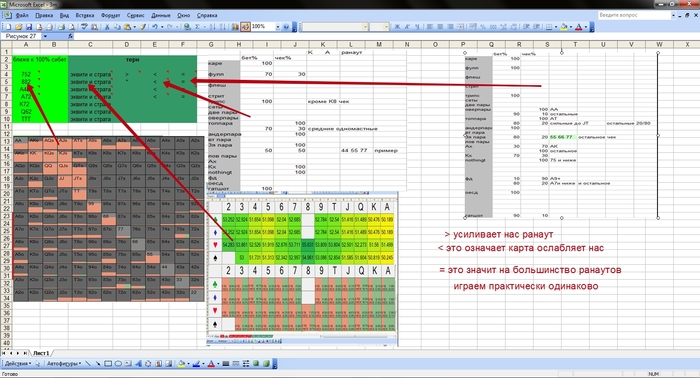Switch to the Лист1 sheet tab
Viewport: 700px width, 378px height.
(41, 353)
